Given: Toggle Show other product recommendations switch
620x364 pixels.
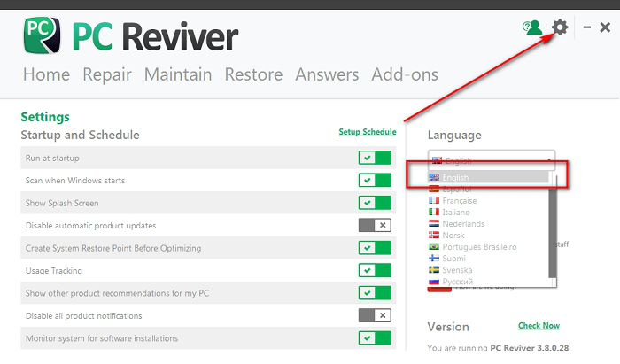Looking at the screenshot, I should 375,293.
